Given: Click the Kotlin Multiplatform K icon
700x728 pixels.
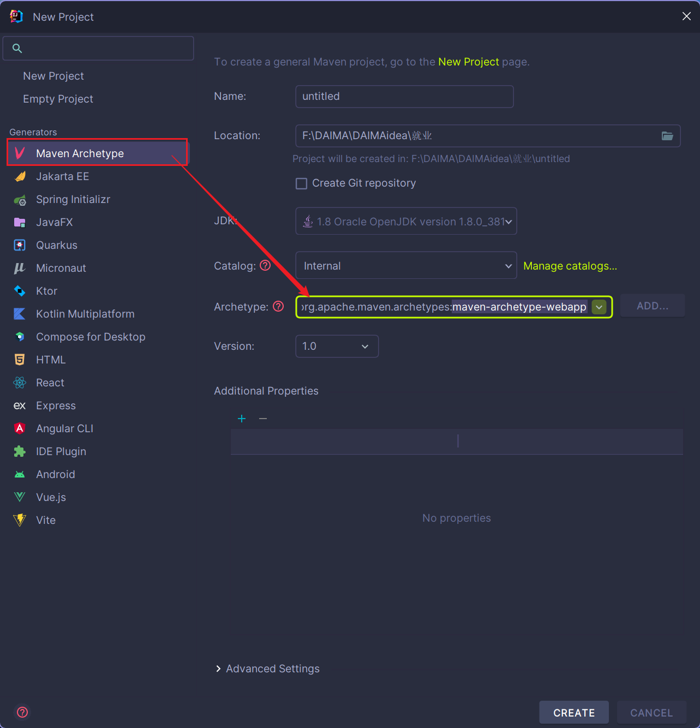Looking at the screenshot, I should click(x=20, y=314).
